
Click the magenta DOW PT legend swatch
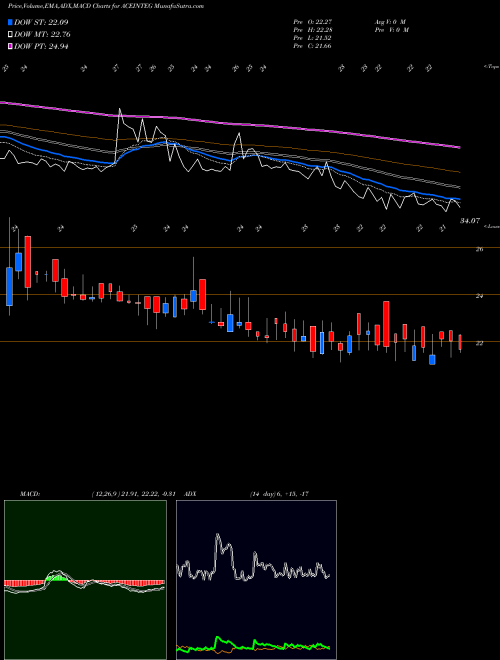(11, 46)
